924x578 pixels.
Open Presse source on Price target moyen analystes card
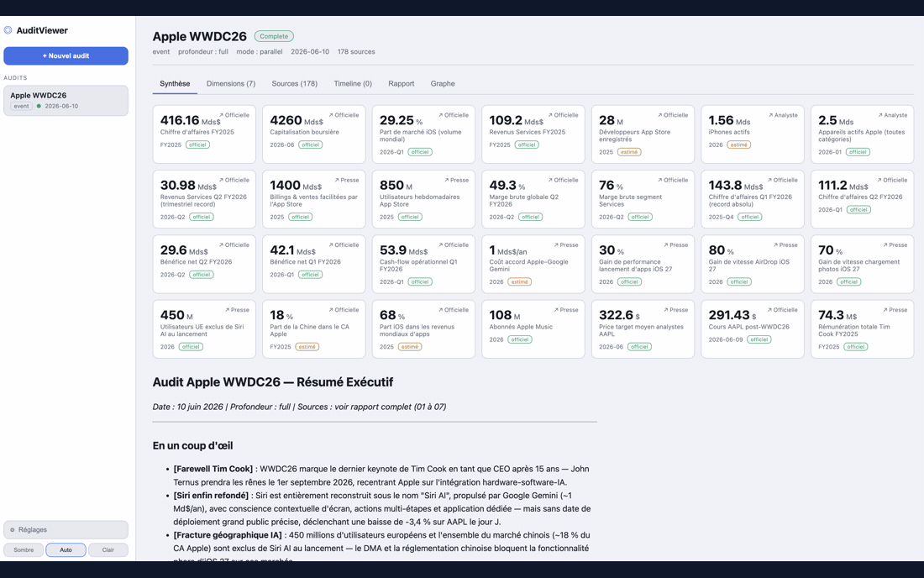(676, 309)
